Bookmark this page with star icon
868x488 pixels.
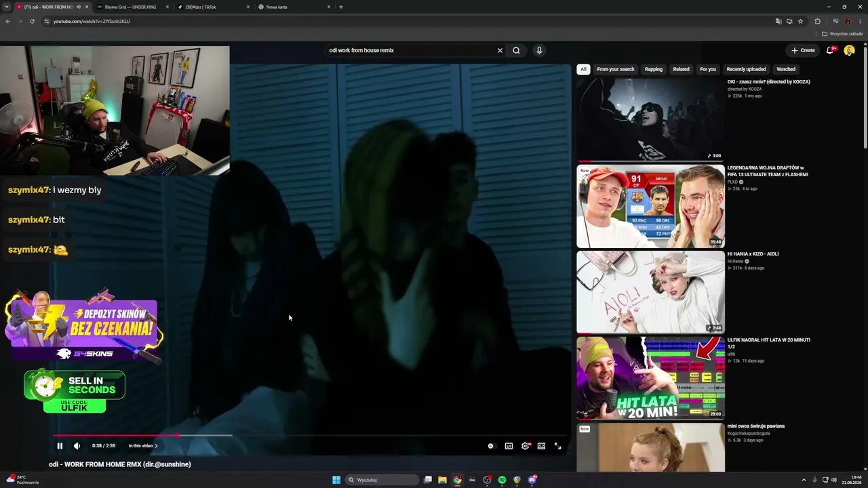pyautogui.click(x=800, y=21)
